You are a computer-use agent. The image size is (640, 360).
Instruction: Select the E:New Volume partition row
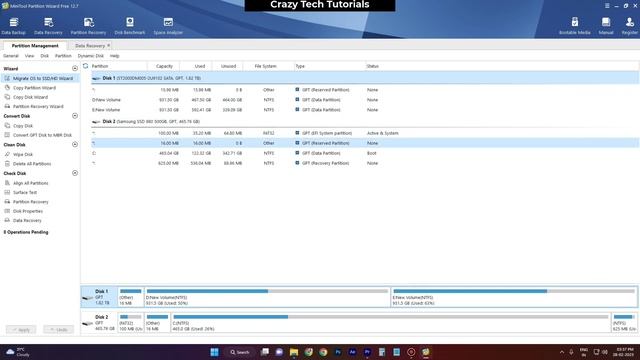click(364, 110)
